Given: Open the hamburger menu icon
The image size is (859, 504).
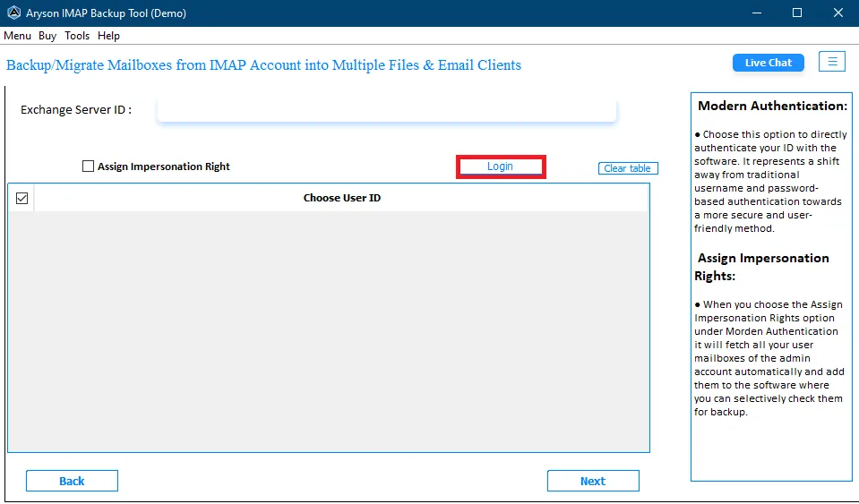Looking at the screenshot, I should pos(832,62).
